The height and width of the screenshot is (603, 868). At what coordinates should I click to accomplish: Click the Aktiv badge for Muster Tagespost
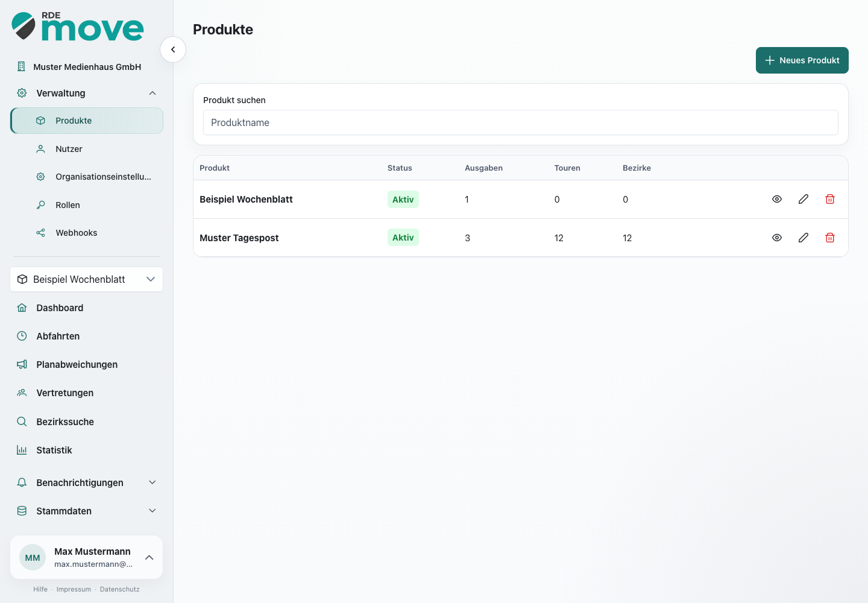point(403,238)
